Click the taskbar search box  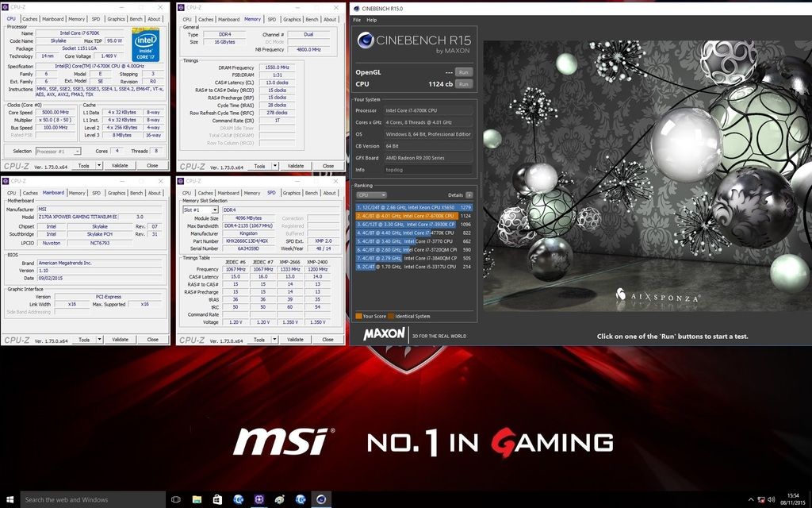coord(92,500)
